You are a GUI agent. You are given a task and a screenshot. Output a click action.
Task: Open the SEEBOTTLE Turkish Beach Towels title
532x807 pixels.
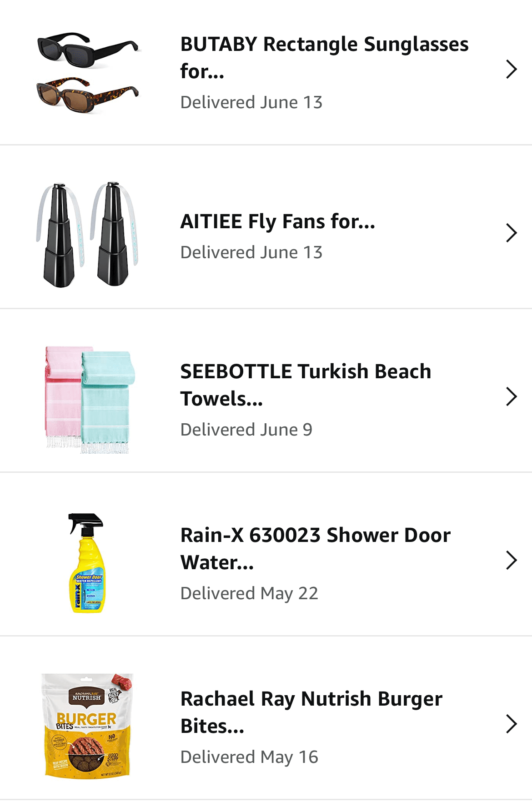pyautogui.click(x=305, y=385)
